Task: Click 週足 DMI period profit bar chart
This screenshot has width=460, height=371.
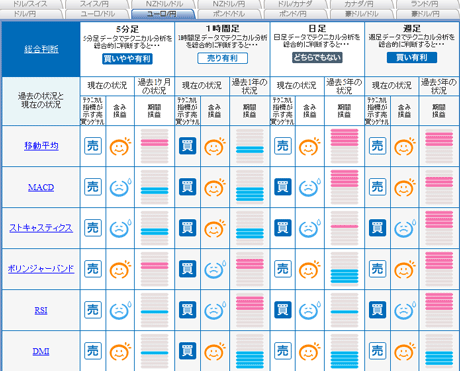Action: tap(439, 351)
